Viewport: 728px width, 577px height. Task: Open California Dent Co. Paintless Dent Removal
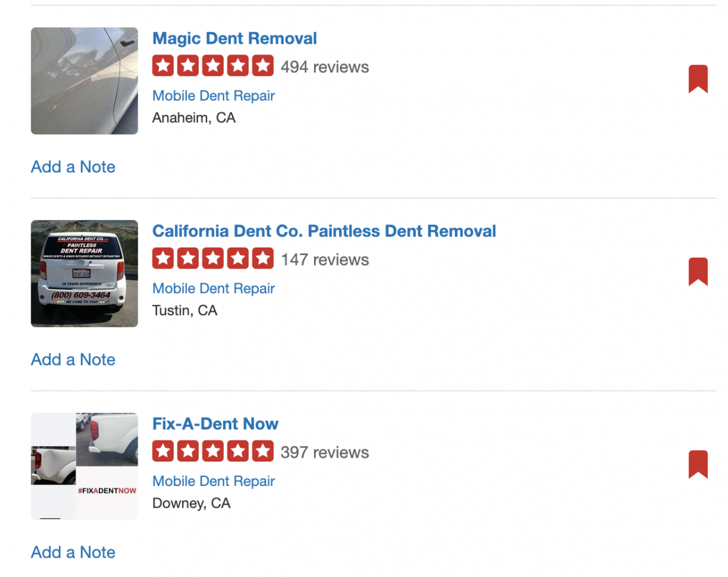[324, 231]
